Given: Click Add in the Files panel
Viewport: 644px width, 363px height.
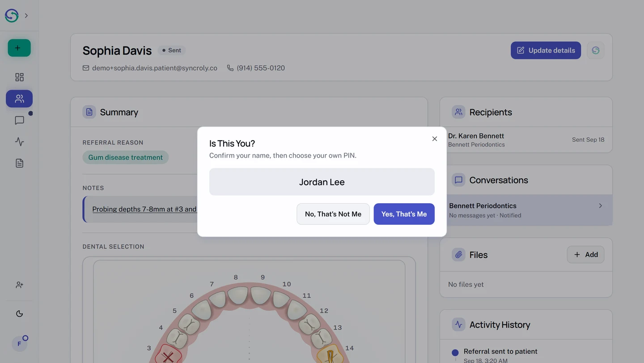Looking at the screenshot, I should [585, 255].
